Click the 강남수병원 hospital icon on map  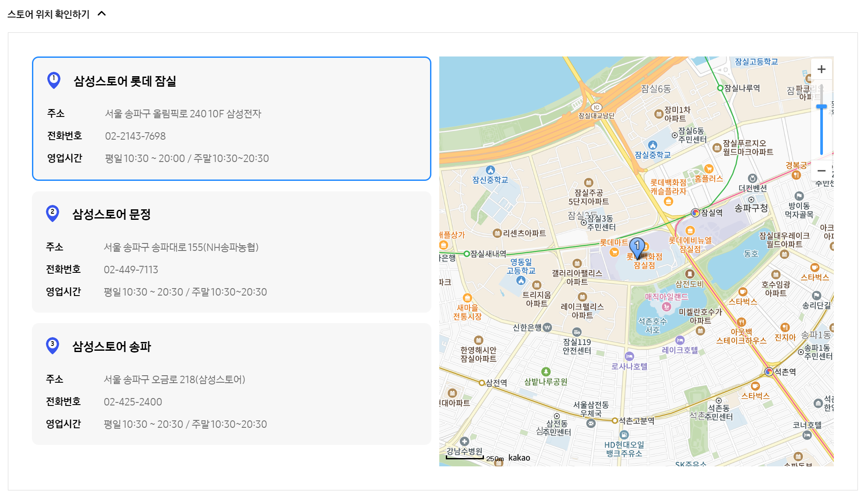465,441
